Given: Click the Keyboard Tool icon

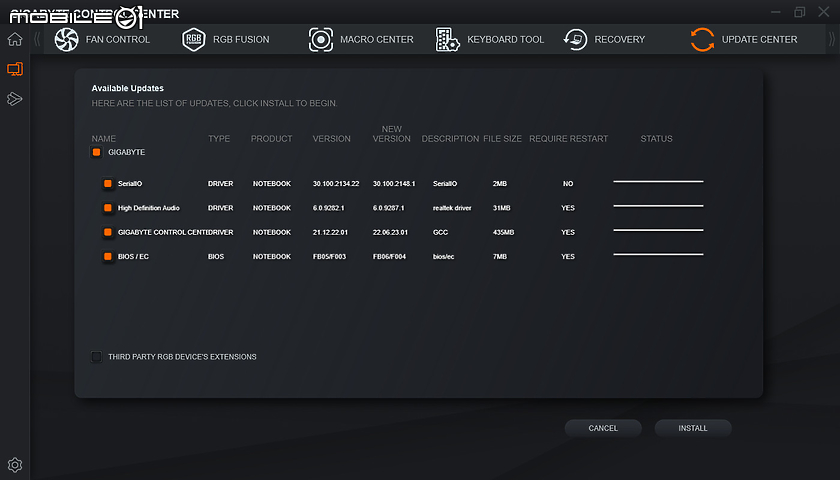Looking at the screenshot, I should point(447,40).
